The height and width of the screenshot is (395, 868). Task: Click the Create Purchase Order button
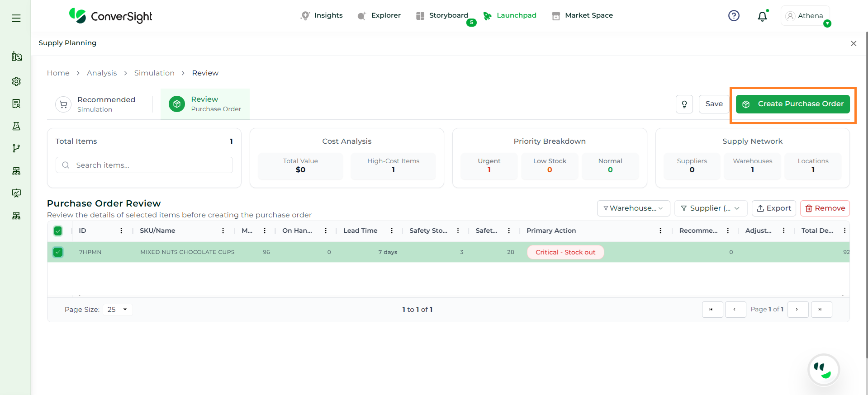[792, 104]
